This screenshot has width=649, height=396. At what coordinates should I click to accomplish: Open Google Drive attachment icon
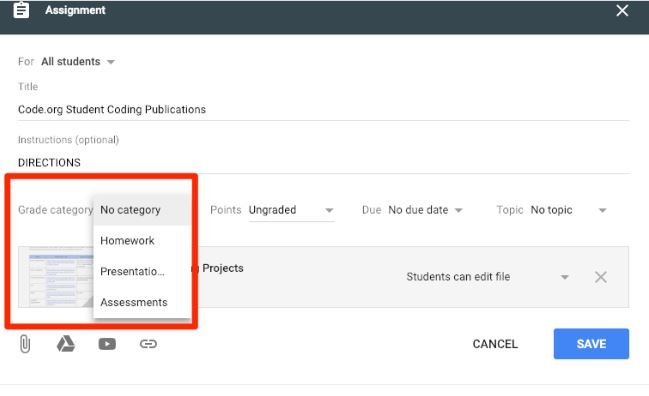coord(66,344)
